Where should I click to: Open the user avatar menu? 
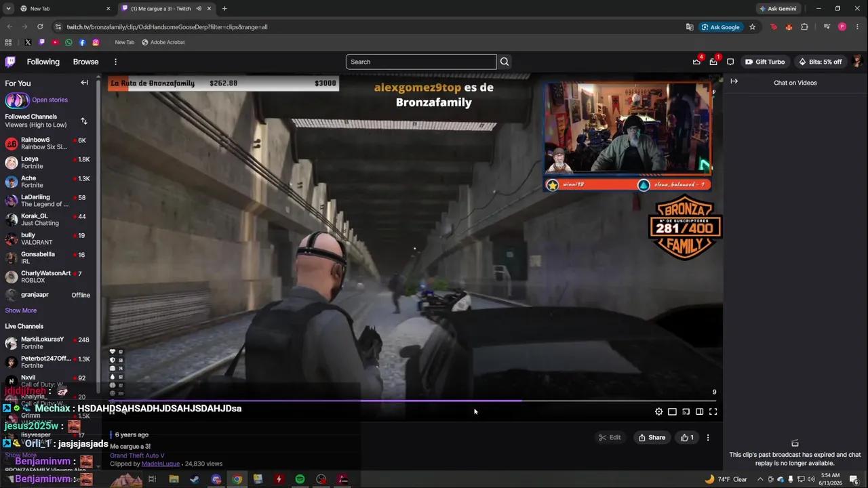(x=857, y=62)
